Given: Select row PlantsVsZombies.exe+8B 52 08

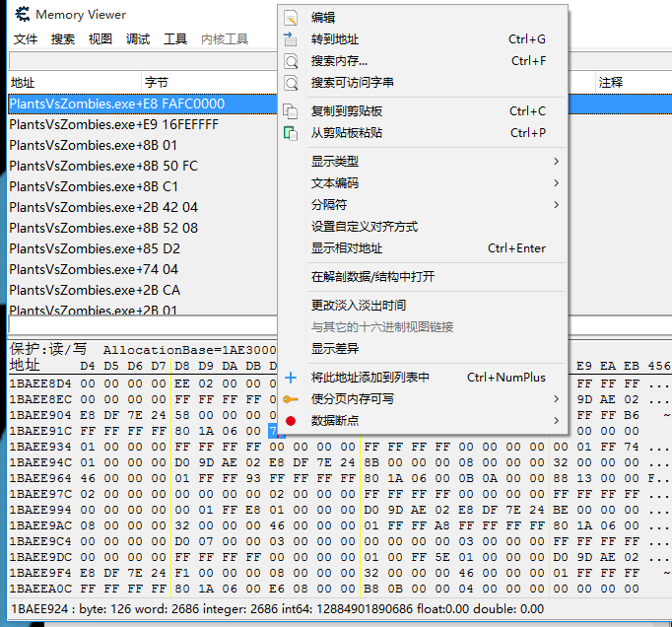Looking at the screenshot, I should tap(142, 228).
